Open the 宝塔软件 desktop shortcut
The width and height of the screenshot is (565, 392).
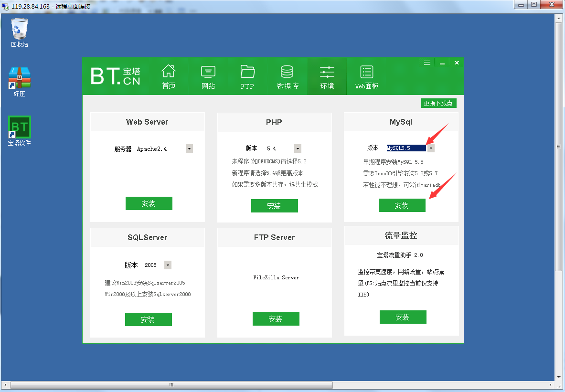(20, 131)
